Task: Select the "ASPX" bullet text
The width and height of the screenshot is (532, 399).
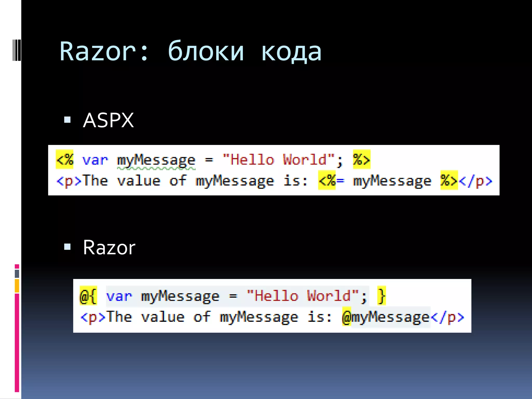Action: coord(108,120)
